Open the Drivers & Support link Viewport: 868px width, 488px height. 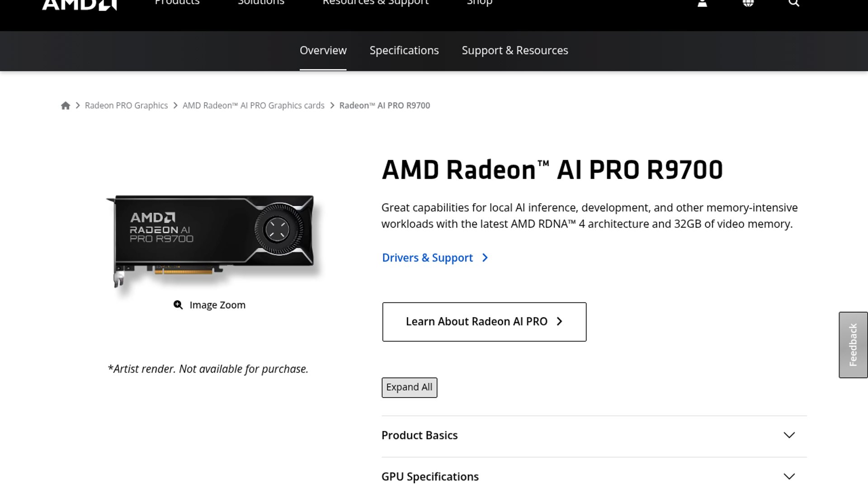[427, 258]
